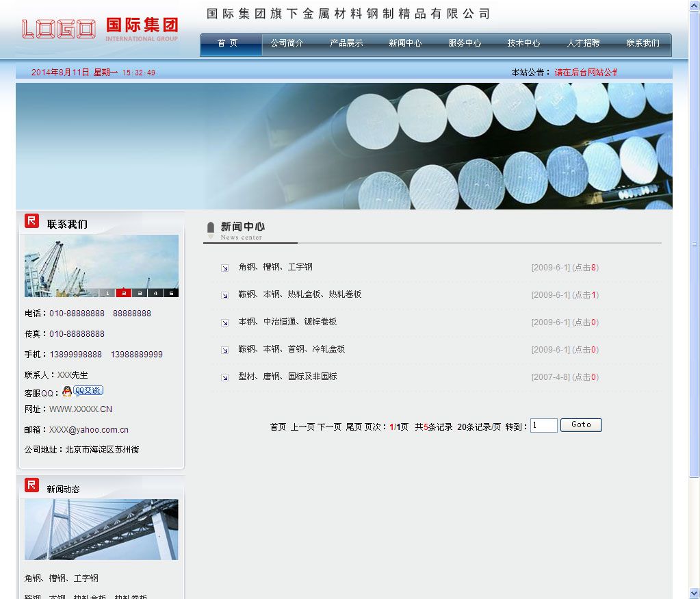This screenshot has height=599, width=700.
Task: Click the harbor cranes slideshow image
Action: coord(101,266)
